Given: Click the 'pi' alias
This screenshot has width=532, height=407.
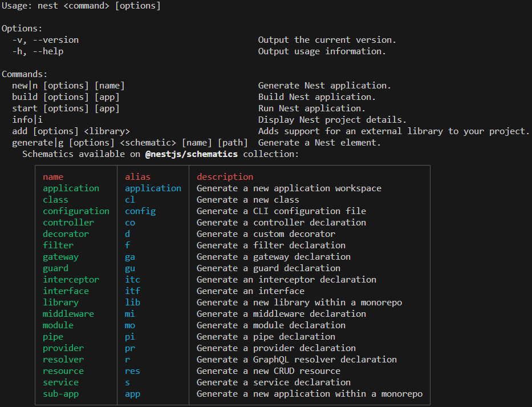Looking at the screenshot, I should point(130,337).
